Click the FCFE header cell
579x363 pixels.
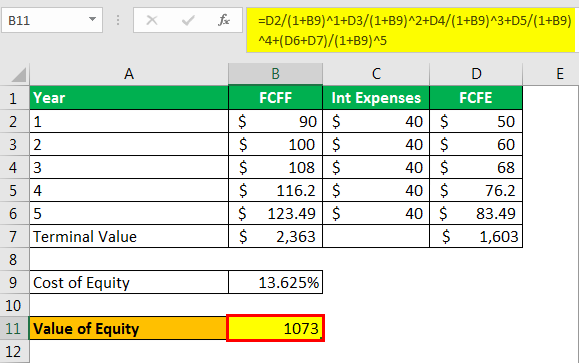point(476,98)
